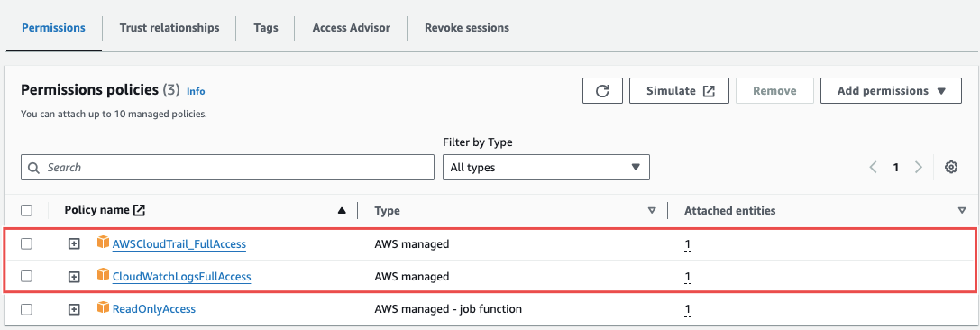Click the Simulate button
980x330 pixels.
pyautogui.click(x=679, y=91)
